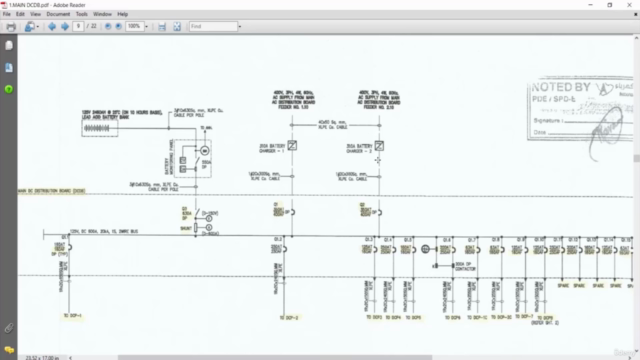Open the View menu
Image resolution: width=640 pixels, height=360 pixels.
tap(35, 14)
